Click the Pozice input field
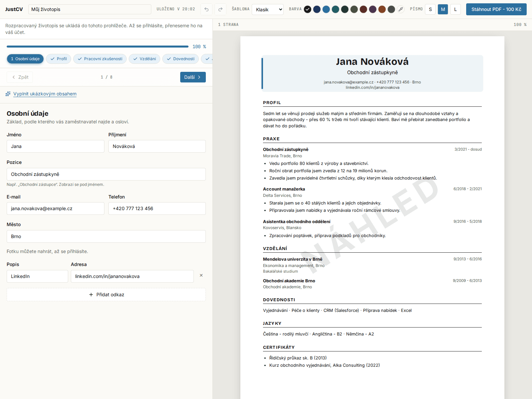Screen dimensions: 532x399 pyautogui.click(x=106, y=174)
